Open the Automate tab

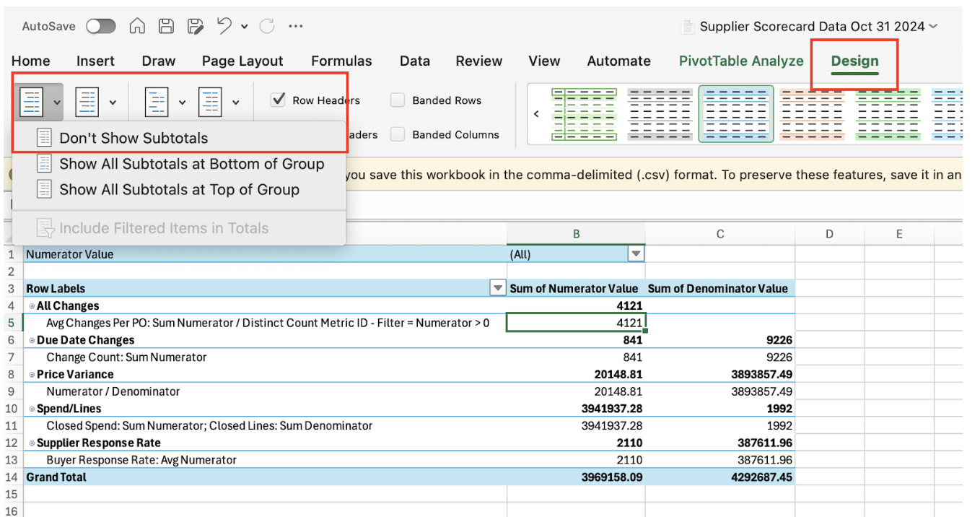point(619,61)
